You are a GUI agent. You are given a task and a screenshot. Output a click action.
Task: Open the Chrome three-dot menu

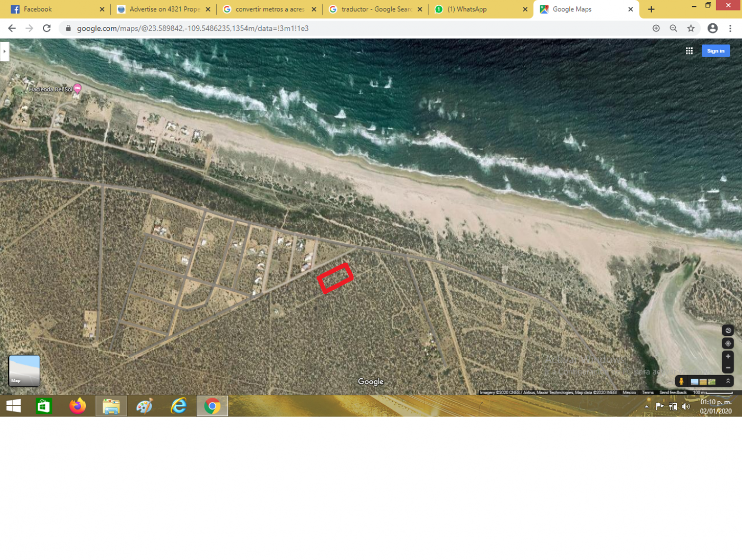coord(730,29)
